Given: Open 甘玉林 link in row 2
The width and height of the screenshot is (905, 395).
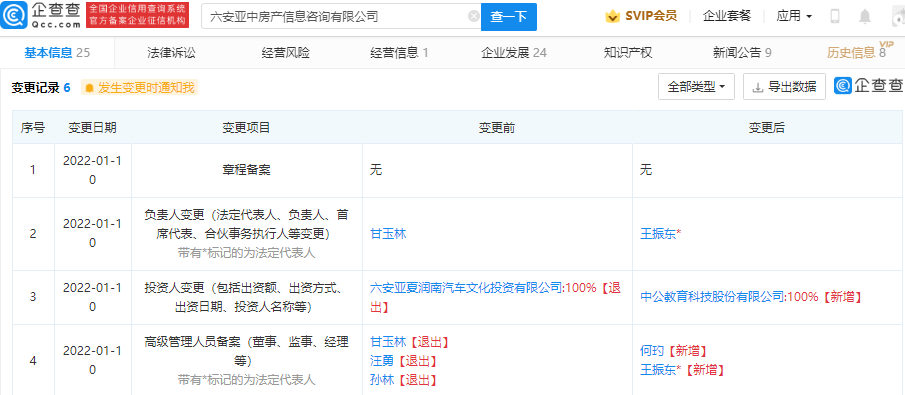Looking at the screenshot, I should tap(388, 234).
